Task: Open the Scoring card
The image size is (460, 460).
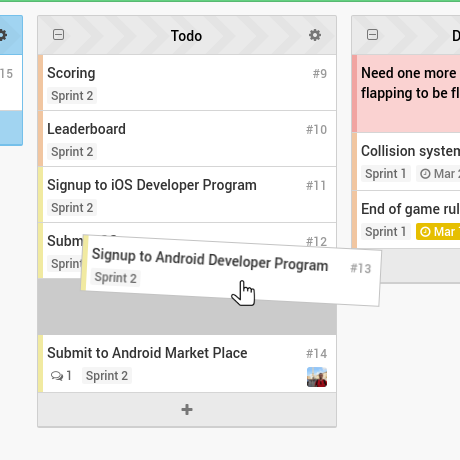Action: pos(189,83)
